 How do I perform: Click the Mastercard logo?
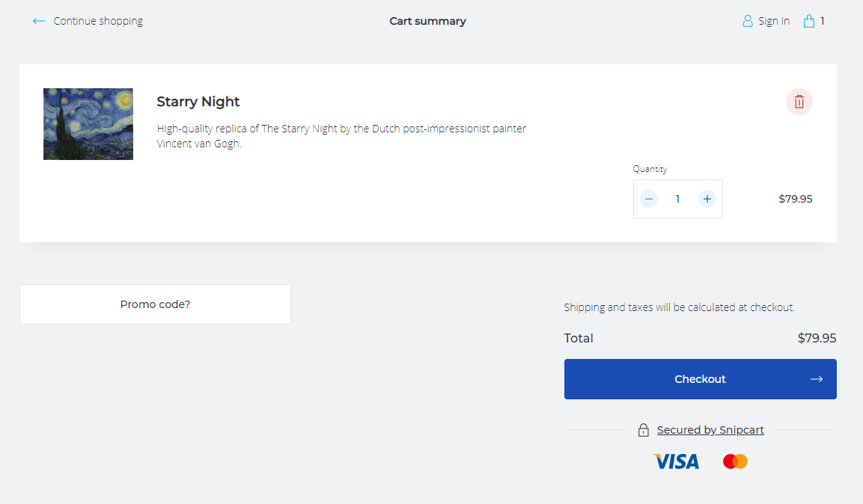(735, 461)
